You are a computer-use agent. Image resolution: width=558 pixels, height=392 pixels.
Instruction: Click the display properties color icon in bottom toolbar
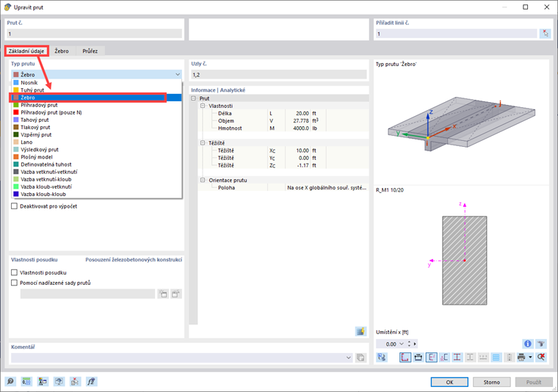point(43,381)
